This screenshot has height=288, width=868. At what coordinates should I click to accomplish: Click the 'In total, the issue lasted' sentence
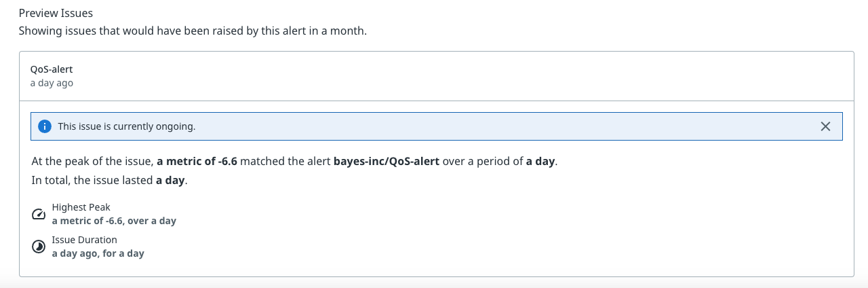click(92, 181)
